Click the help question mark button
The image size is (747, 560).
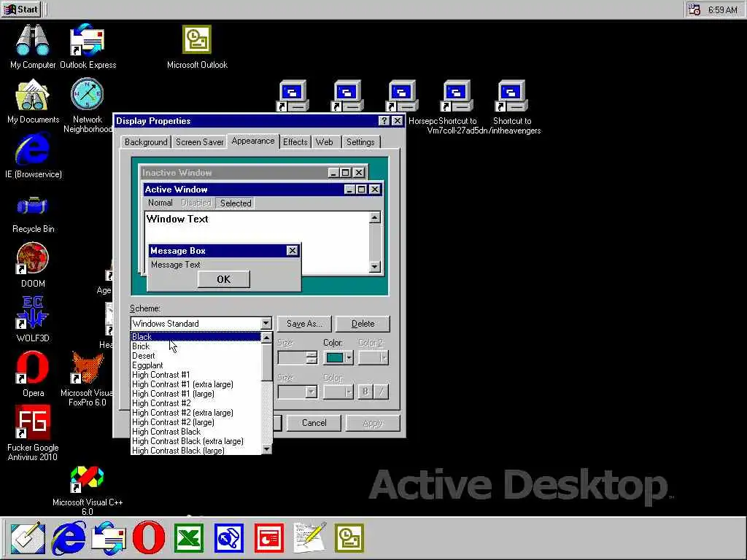point(384,121)
